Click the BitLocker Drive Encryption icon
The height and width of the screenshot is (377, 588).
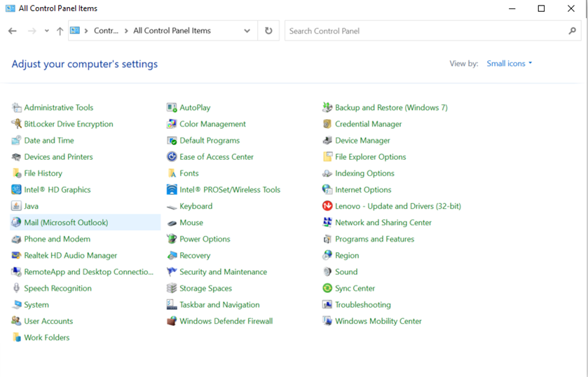[x=16, y=124]
